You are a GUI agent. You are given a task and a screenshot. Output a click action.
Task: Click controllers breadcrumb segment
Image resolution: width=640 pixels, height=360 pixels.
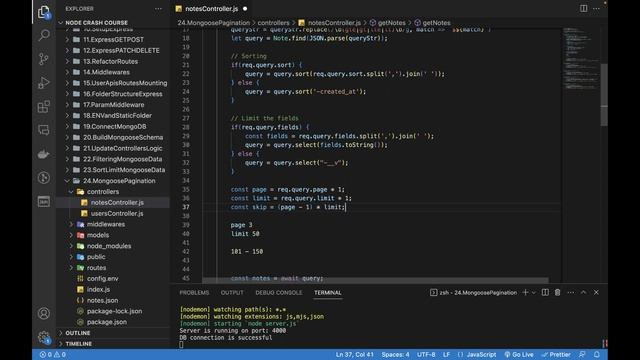(x=273, y=23)
